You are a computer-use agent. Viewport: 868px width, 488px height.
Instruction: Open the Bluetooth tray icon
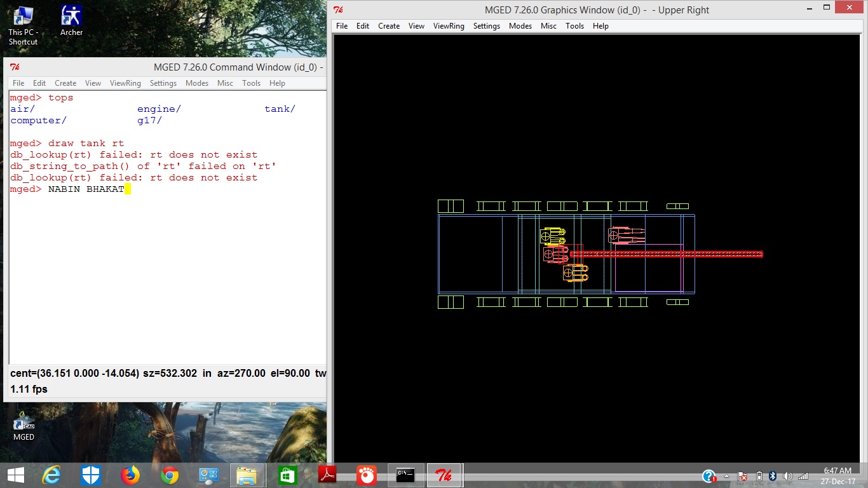[x=773, y=476]
